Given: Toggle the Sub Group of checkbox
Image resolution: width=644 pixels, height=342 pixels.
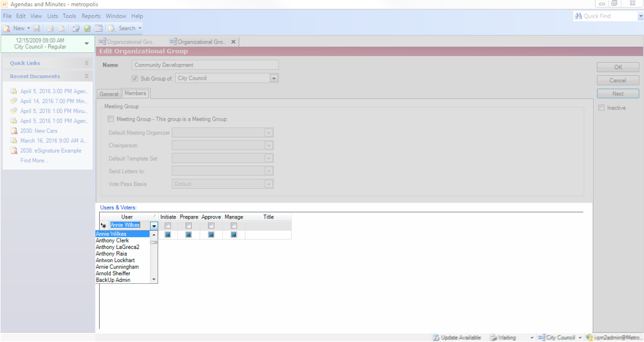Looking at the screenshot, I should pyautogui.click(x=135, y=79).
